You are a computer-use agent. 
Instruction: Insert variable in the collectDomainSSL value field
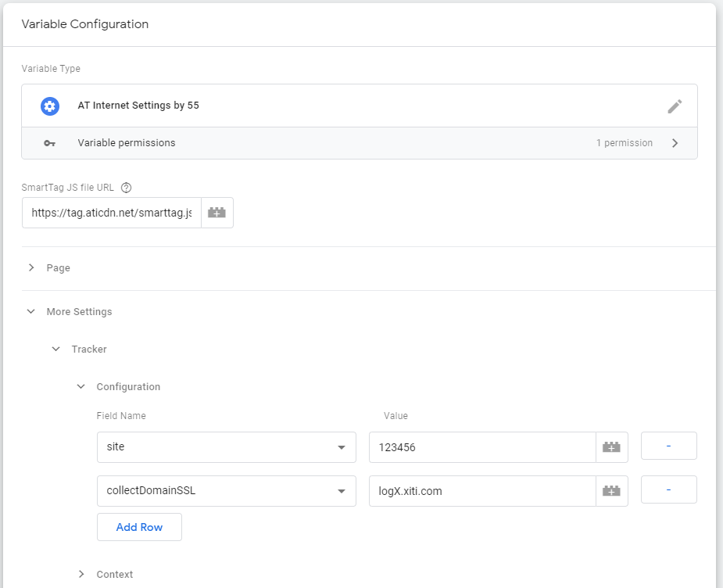tap(611, 491)
